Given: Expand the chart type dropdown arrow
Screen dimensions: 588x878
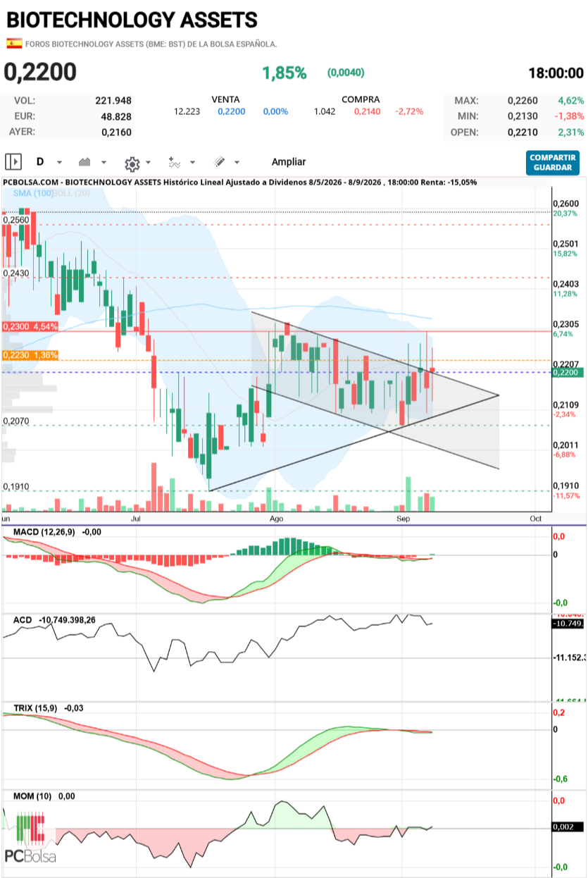Looking at the screenshot, I should 104,163.
